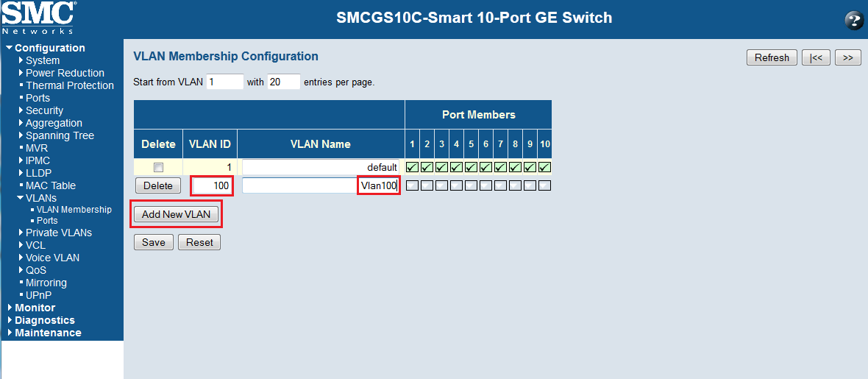
Task: Enable port 10 for VLAN 100
Action: 544,185
